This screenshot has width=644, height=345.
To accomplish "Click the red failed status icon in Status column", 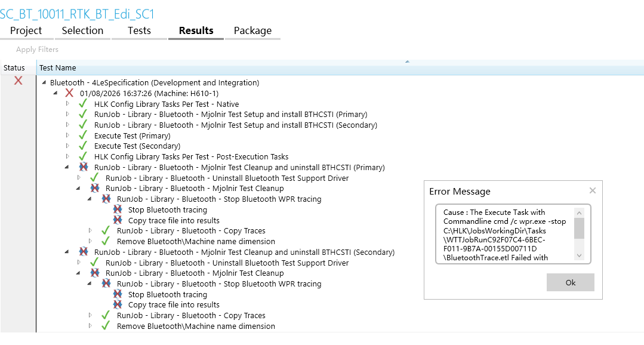I will pyautogui.click(x=18, y=81).
